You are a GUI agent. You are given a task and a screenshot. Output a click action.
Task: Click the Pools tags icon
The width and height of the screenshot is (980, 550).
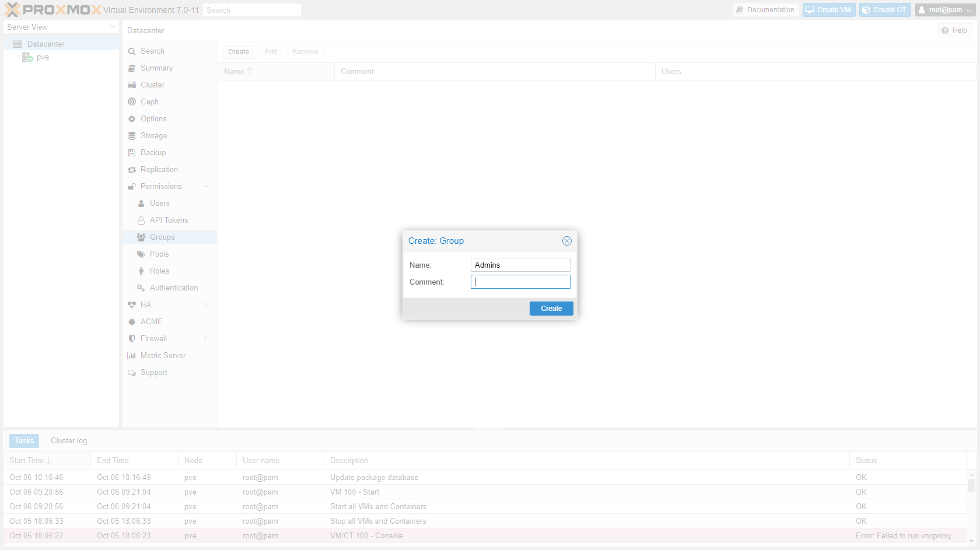141,254
